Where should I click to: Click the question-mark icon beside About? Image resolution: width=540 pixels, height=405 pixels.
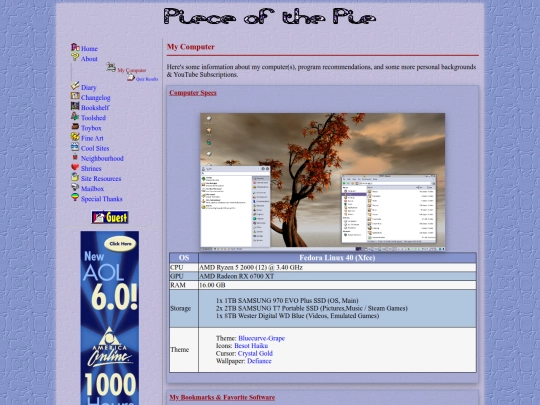75,57
